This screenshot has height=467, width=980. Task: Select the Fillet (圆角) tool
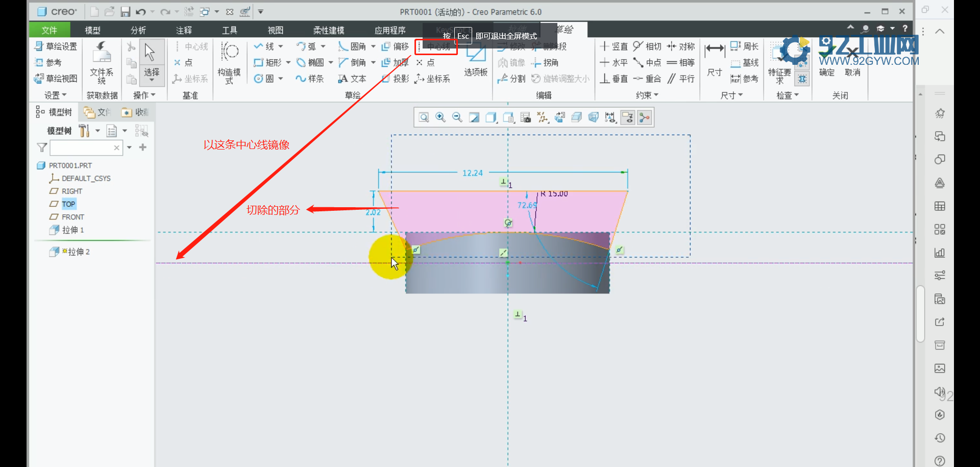pyautogui.click(x=352, y=46)
